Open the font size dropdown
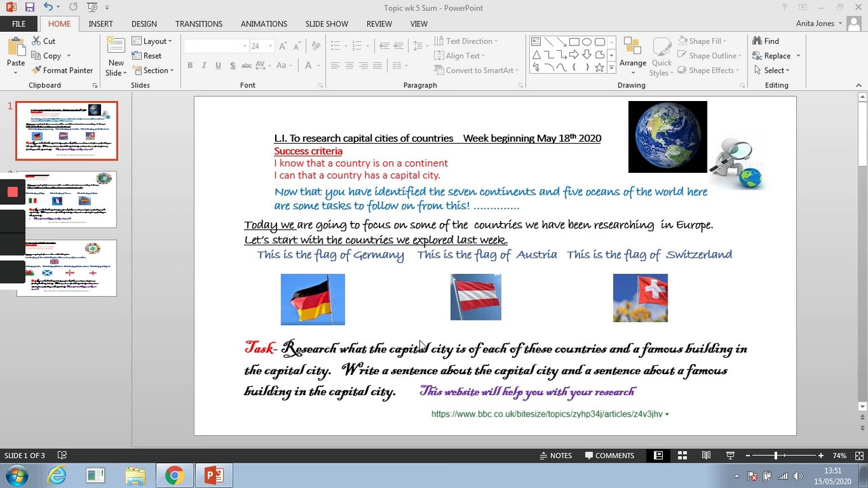 click(270, 46)
